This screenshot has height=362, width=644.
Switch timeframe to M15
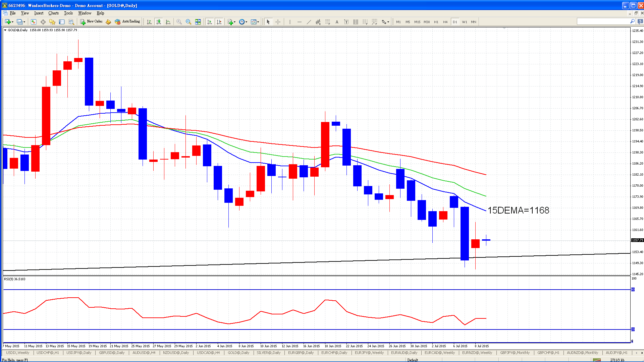[417, 22]
